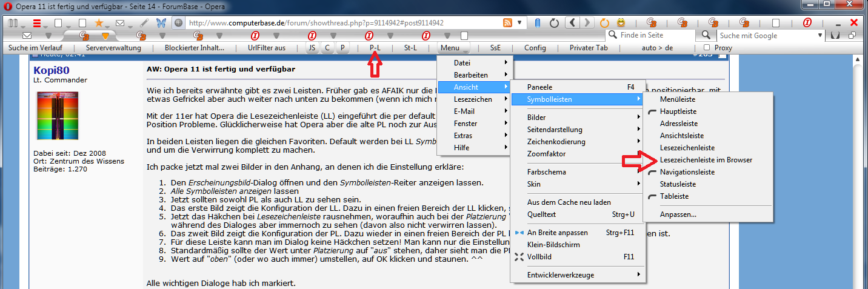
Task: Enable Lesezeichenleiste im Browser option
Action: pos(707,160)
